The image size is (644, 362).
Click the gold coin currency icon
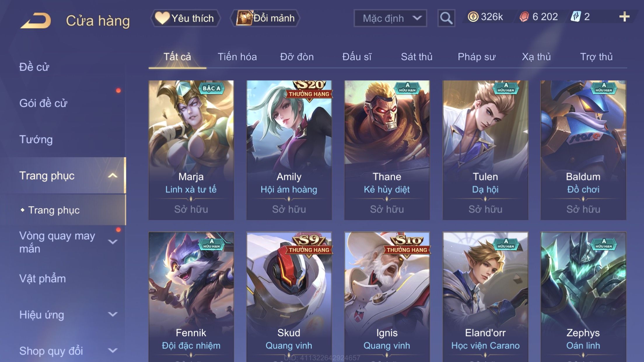pos(473,17)
